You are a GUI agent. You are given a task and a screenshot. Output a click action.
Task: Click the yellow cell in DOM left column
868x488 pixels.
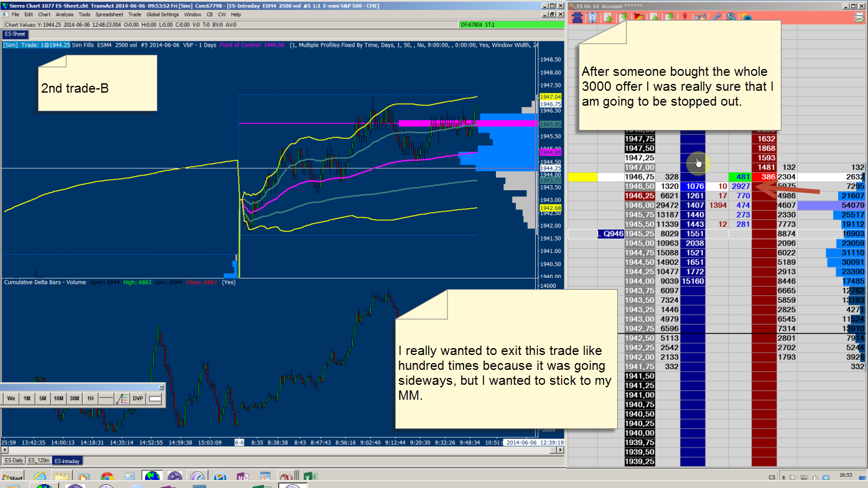(582, 177)
